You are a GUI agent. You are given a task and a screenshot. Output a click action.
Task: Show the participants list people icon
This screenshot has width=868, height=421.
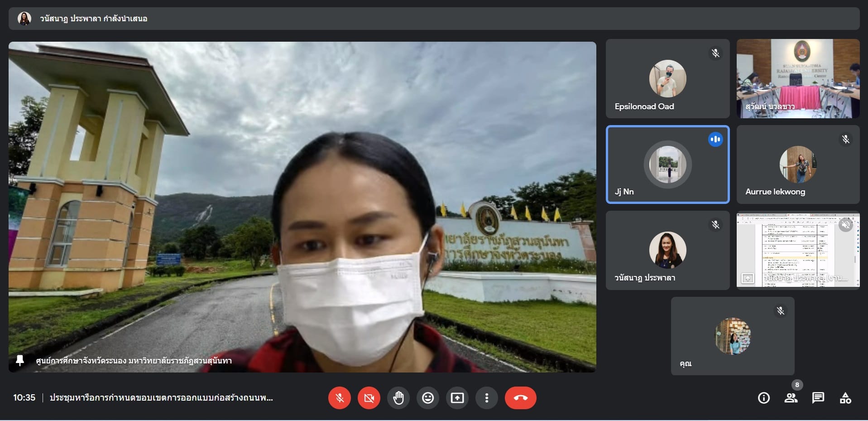(791, 398)
